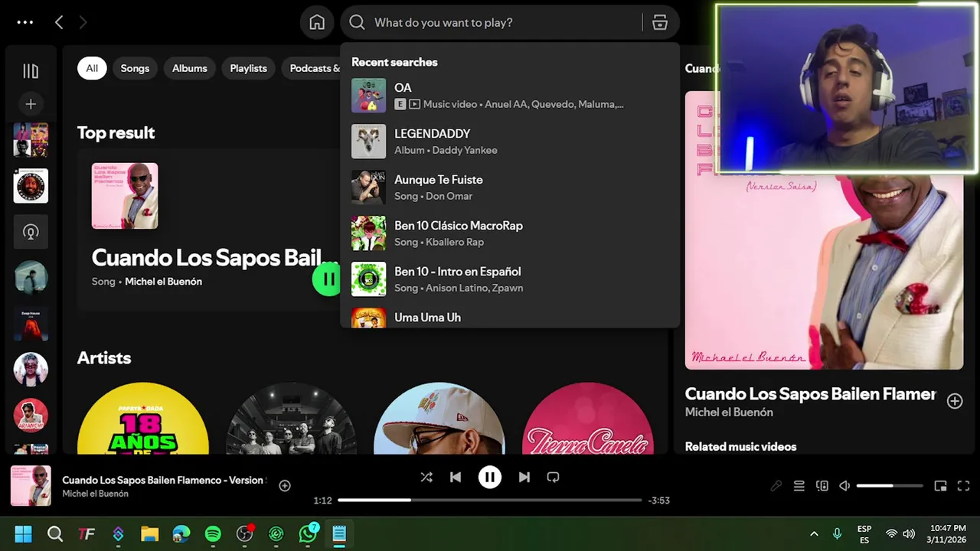Open recent search LEGENDADDY album
980x551 pixels.
tap(509, 142)
